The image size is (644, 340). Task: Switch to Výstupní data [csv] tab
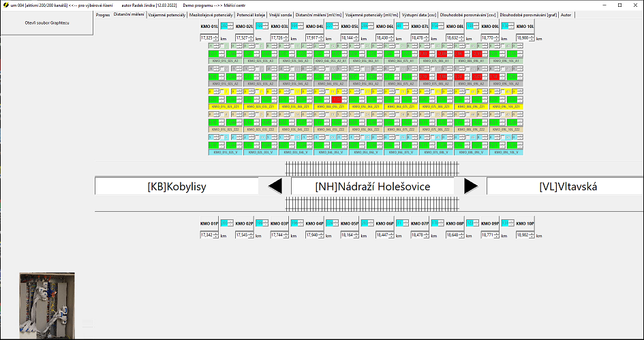[x=419, y=14]
